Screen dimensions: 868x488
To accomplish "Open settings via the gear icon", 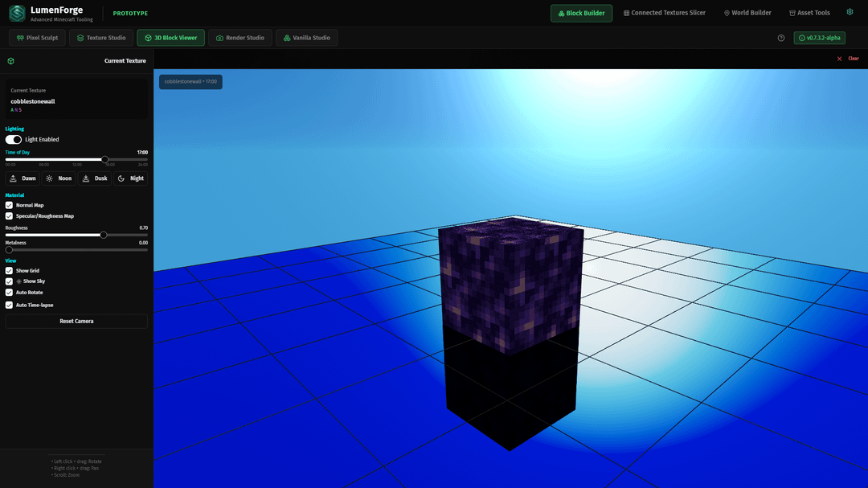I will [850, 13].
